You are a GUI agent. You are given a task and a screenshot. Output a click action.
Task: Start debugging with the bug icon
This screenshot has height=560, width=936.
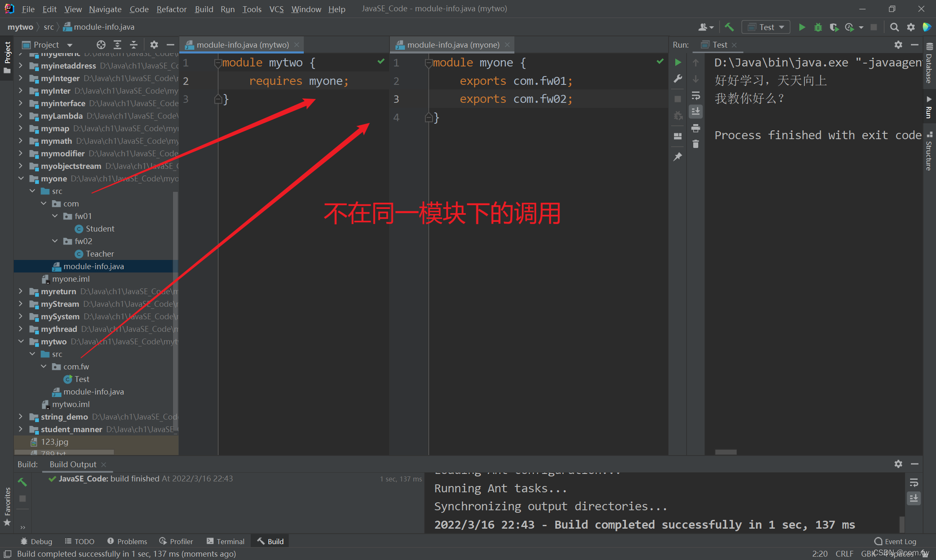pos(818,27)
